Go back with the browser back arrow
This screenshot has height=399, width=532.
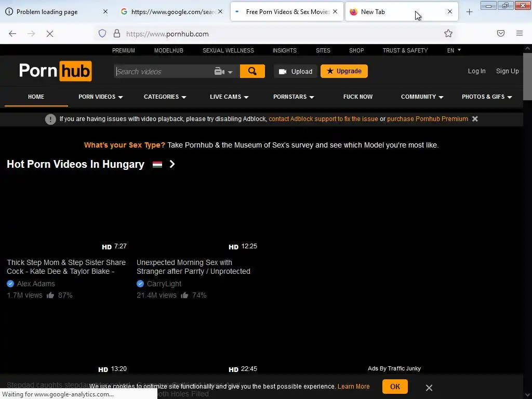click(12, 34)
